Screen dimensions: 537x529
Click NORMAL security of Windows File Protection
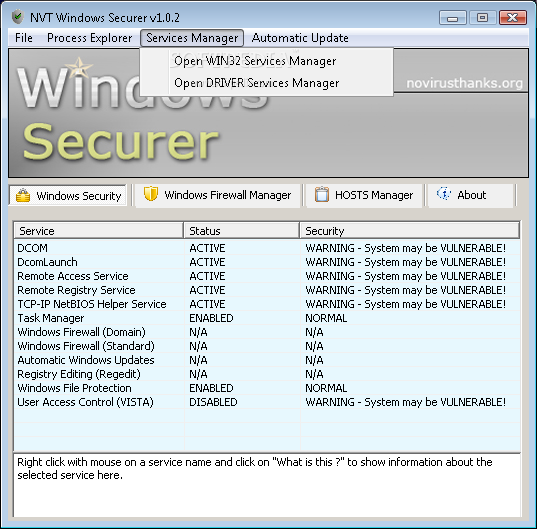point(326,388)
